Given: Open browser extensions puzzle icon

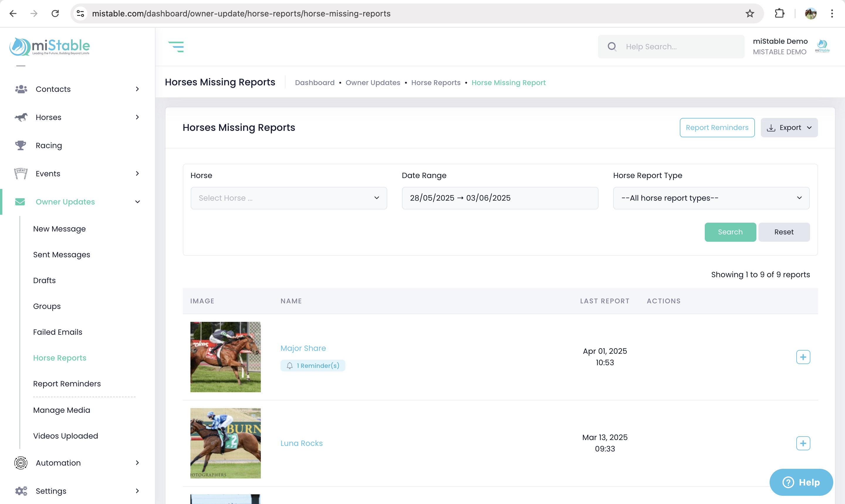Looking at the screenshot, I should click(780, 13).
